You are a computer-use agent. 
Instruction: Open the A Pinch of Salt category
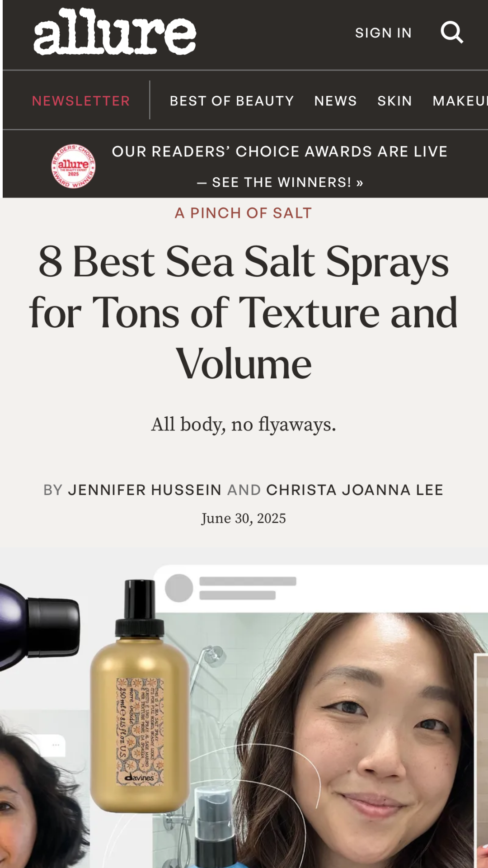pos(244,213)
